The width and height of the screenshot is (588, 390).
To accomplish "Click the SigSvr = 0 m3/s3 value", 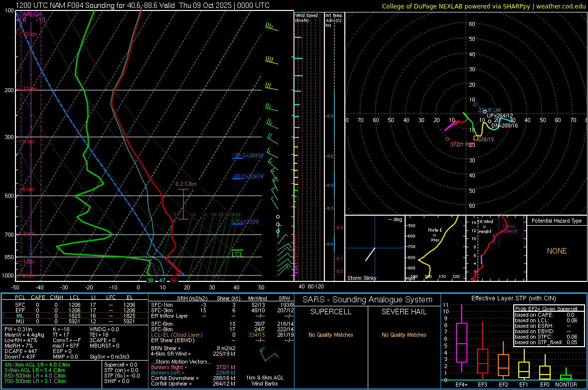I will [110, 357].
